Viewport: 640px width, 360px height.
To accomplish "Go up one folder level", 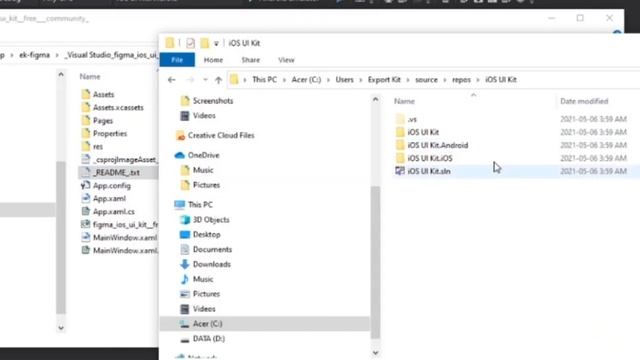I will pyautogui.click(x=218, y=80).
